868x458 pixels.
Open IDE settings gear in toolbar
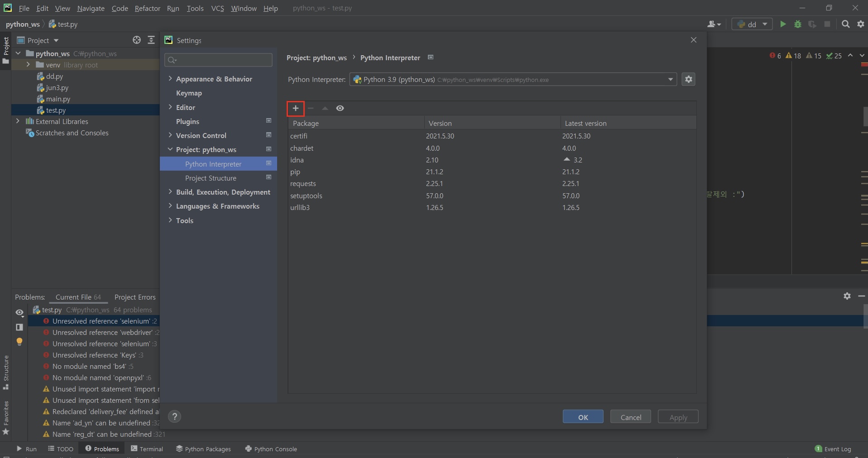(860, 24)
